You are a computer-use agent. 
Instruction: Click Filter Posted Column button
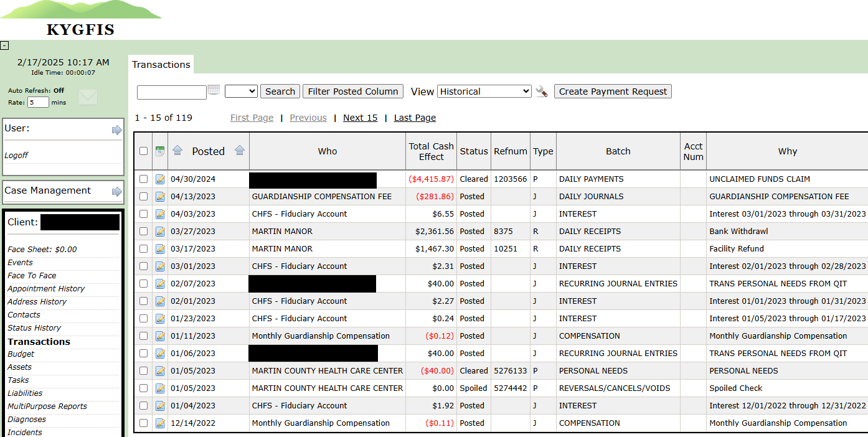pyautogui.click(x=353, y=92)
